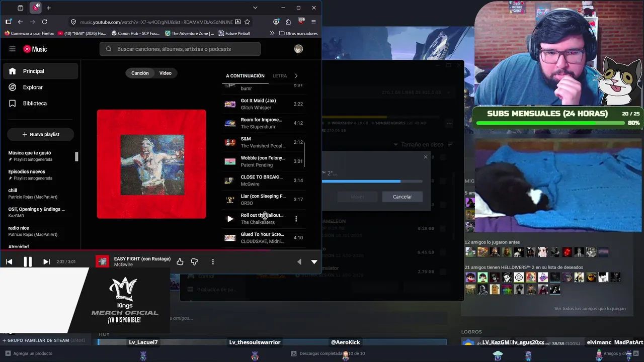This screenshot has width=644, height=362.
Task: Select the YouTube Music browser tab
Action: pyautogui.click(x=35, y=8)
